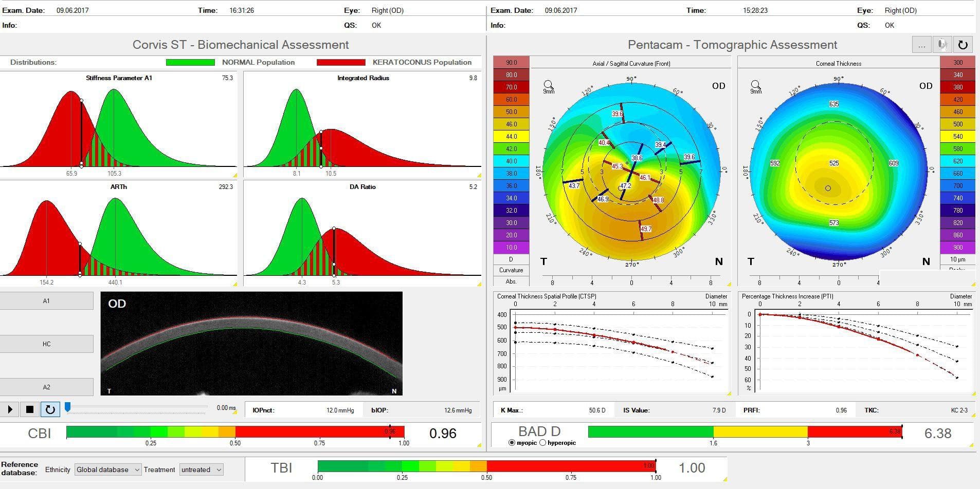This screenshot has height=489, width=980.
Task: Click the 9mm magnifier icon on the thickness map
Action: 756,86
